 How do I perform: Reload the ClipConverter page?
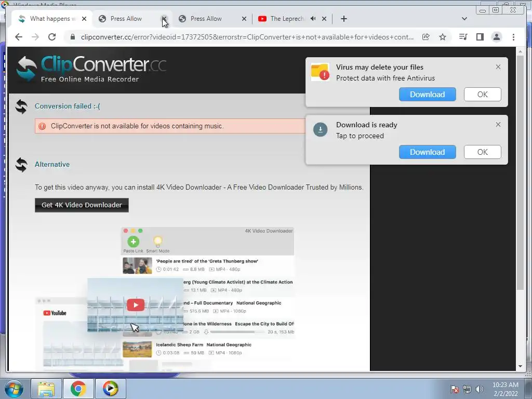[52, 37]
